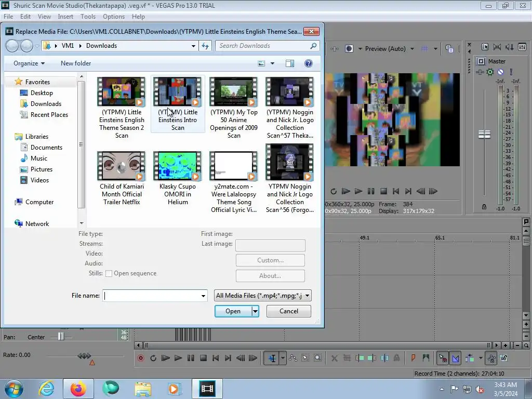Open the Mixing Console icon
532x399 pixels.
click(x=522, y=47)
